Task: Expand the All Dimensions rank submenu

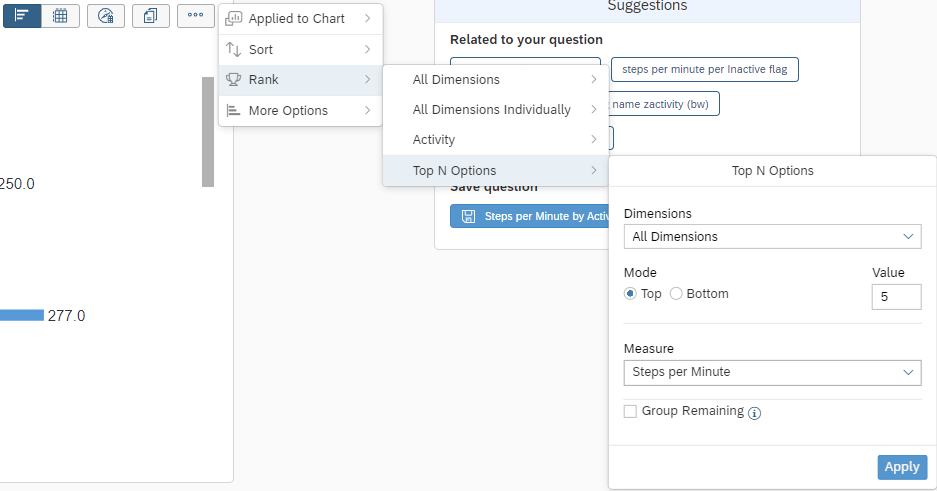Action: (x=494, y=80)
